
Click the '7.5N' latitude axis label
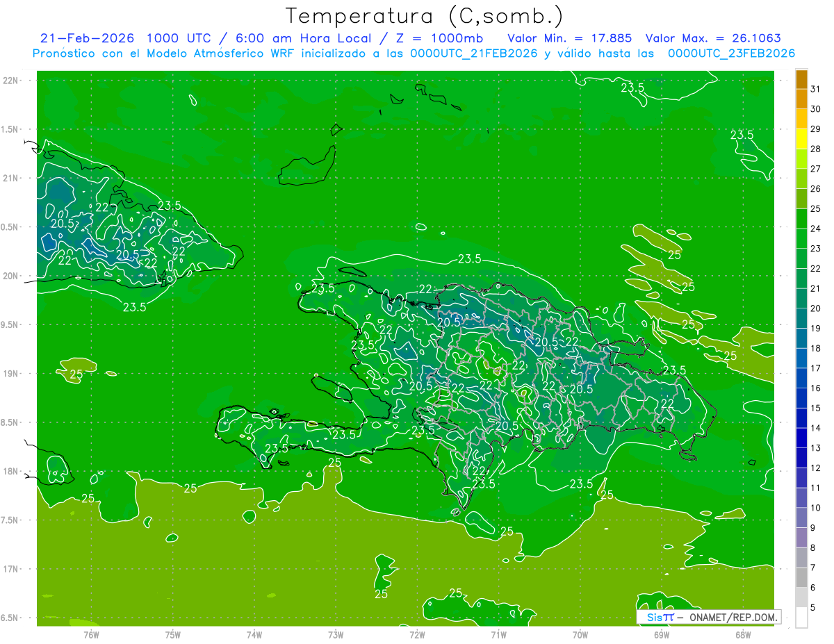coord(10,520)
